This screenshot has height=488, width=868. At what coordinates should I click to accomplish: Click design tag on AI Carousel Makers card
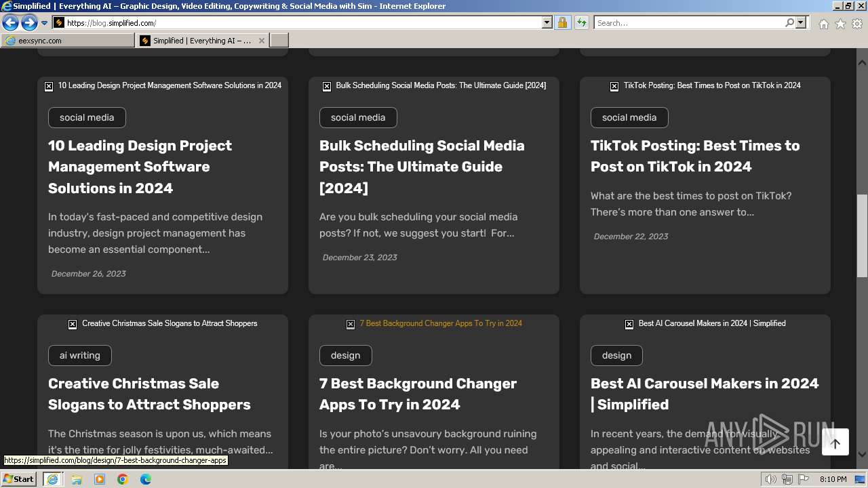point(616,355)
